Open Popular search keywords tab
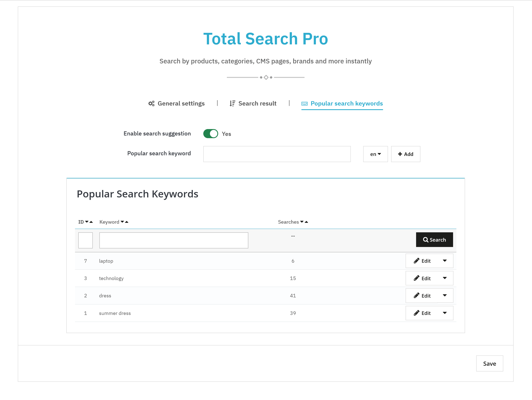The image size is (532, 400). click(342, 104)
